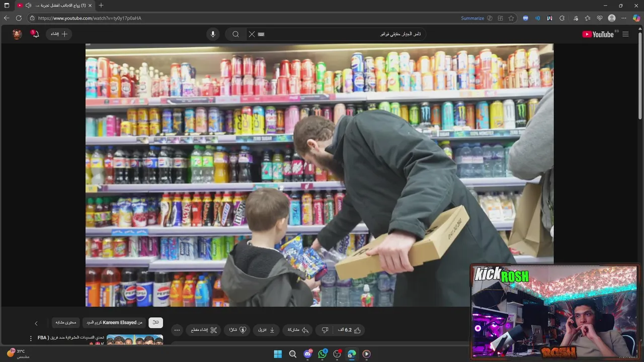Screen dimensions: 644x362
Task: Open the Favorites list
Action: coord(588,18)
